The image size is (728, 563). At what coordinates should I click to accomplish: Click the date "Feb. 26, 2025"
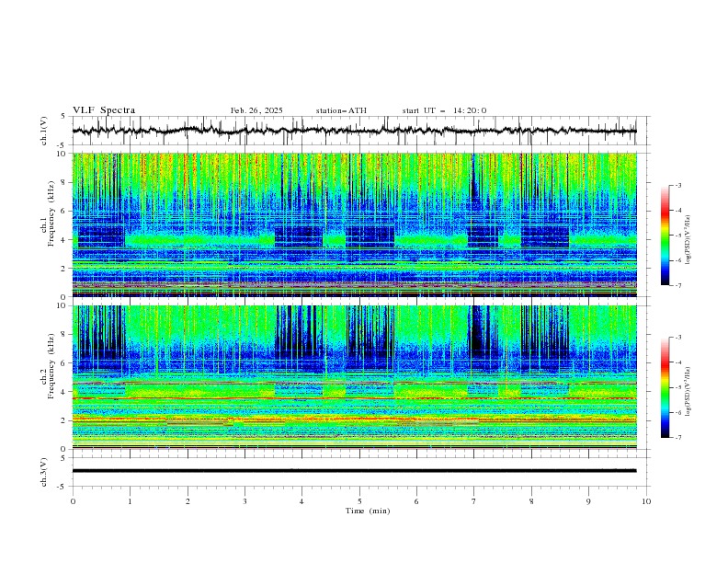click(256, 110)
